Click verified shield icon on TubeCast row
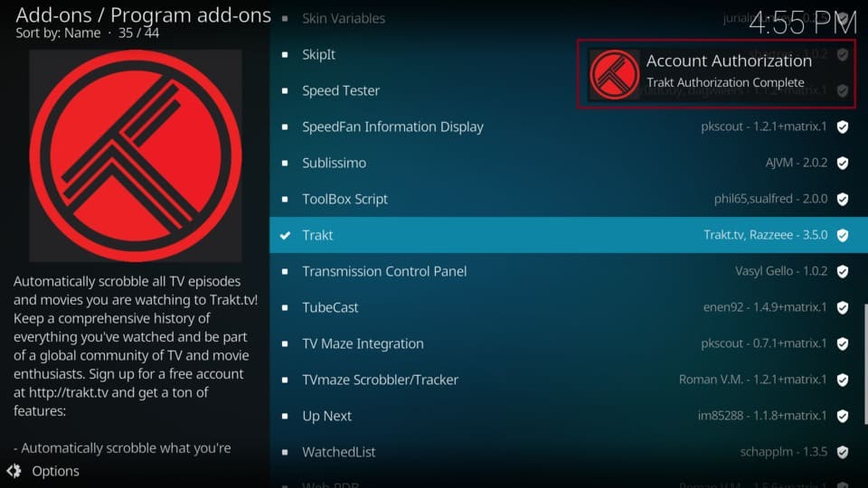868x488 pixels. [x=843, y=307]
